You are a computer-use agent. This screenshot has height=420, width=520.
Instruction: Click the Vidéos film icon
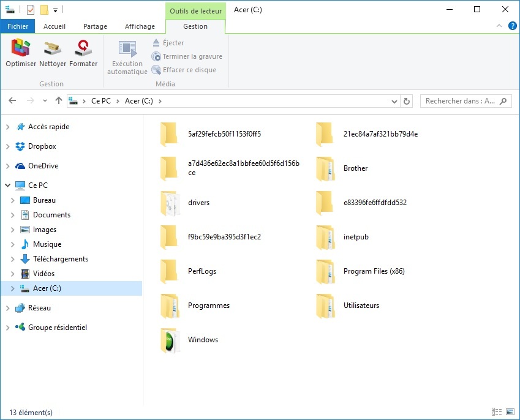25,274
